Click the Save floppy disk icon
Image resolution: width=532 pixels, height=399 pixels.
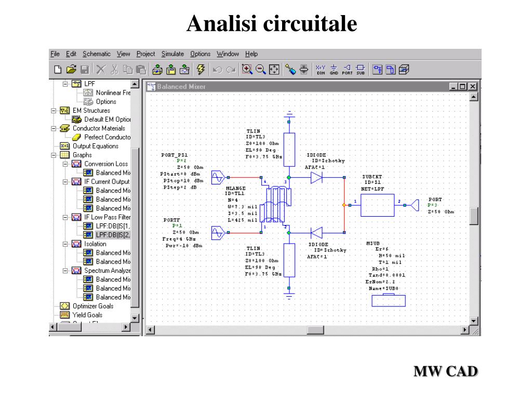pyautogui.click(x=85, y=70)
